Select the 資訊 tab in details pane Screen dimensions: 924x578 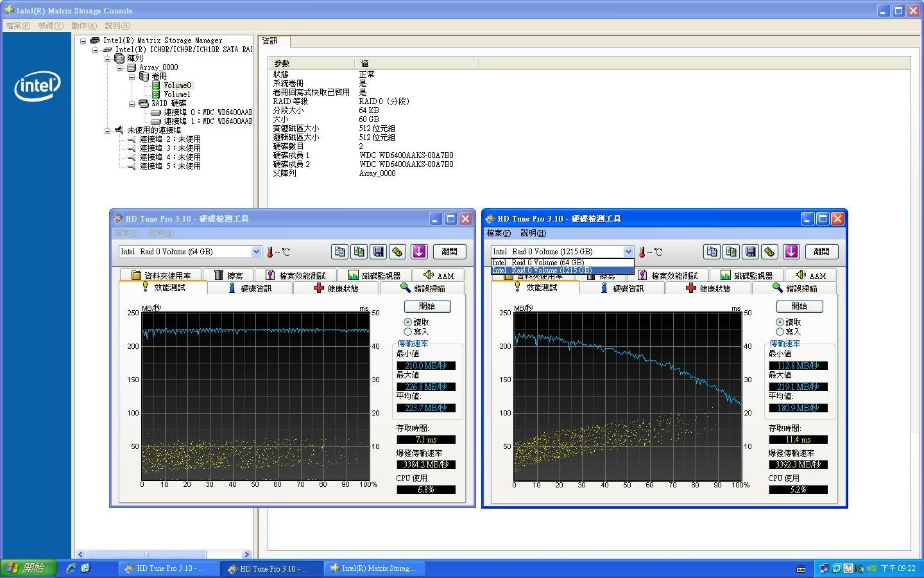coord(274,41)
